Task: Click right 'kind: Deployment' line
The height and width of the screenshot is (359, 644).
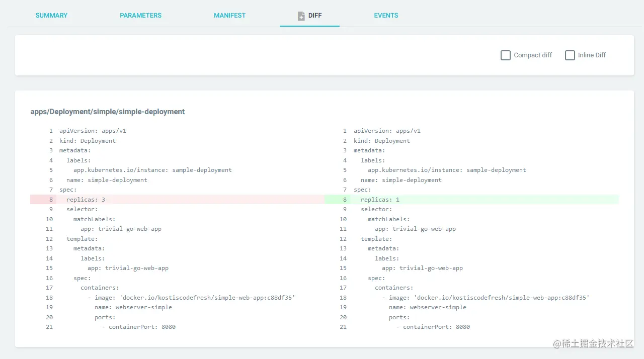Action: pos(382,141)
